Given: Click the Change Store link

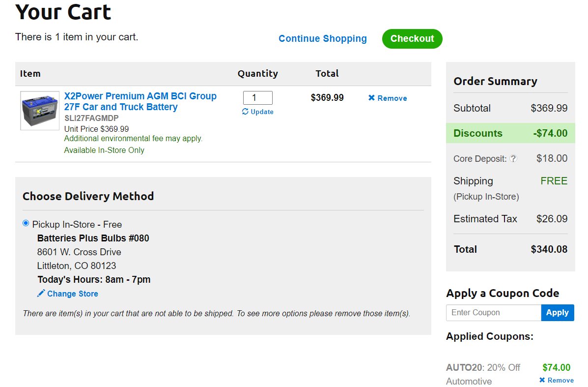Looking at the screenshot, I should pos(72,294).
